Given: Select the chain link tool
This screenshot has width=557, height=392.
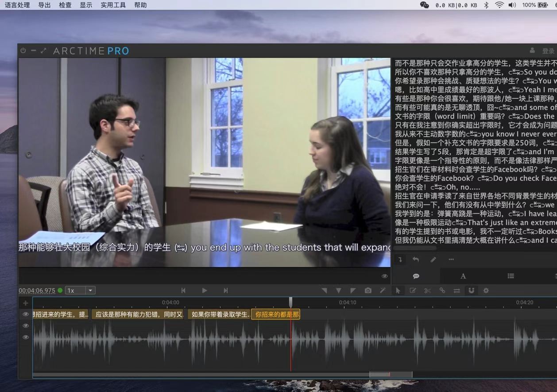Looking at the screenshot, I should coord(442,291).
